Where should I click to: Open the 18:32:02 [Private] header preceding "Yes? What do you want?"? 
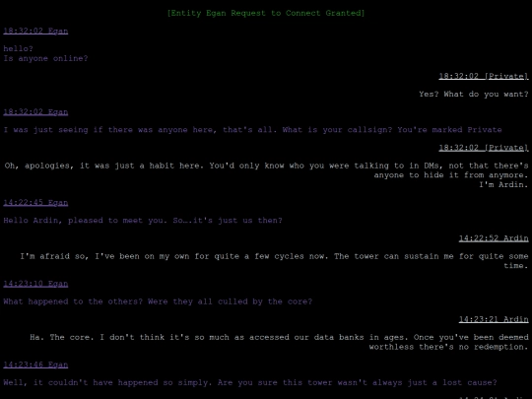pos(484,76)
